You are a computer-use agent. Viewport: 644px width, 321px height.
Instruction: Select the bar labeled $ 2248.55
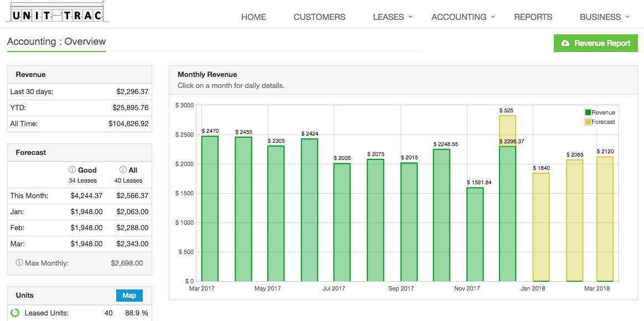pyautogui.click(x=442, y=215)
